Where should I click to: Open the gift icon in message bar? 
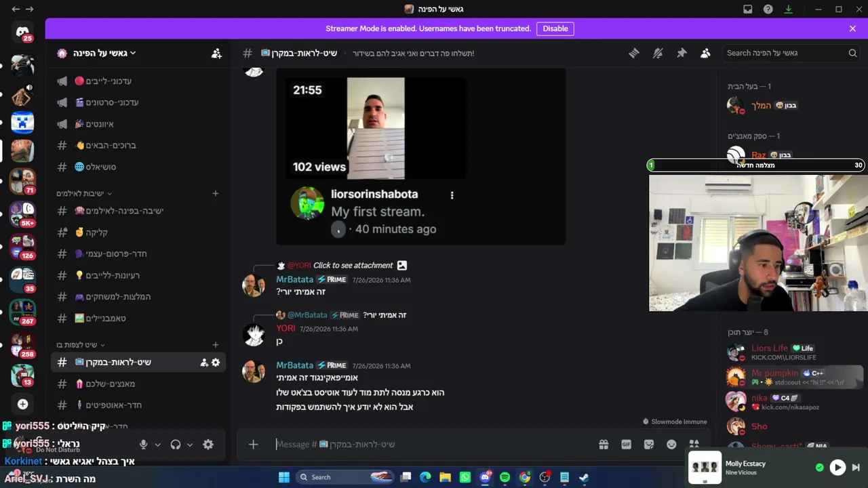pyautogui.click(x=604, y=445)
